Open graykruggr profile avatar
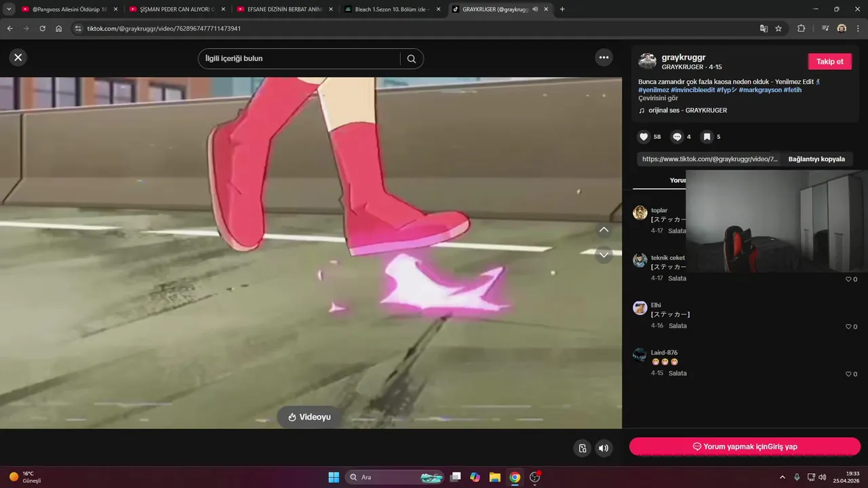This screenshot has width=868, height=488. click(x=647, y=61)
